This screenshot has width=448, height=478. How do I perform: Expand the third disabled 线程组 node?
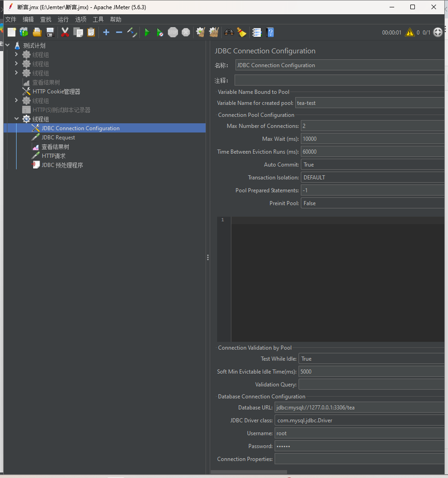point(17,73)
